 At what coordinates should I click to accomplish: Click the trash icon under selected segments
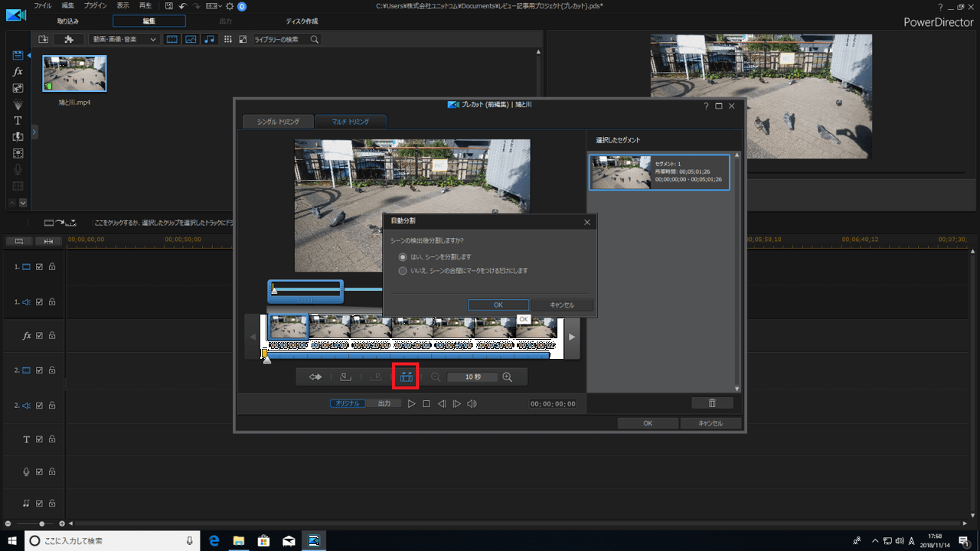[x=712, y=403]
